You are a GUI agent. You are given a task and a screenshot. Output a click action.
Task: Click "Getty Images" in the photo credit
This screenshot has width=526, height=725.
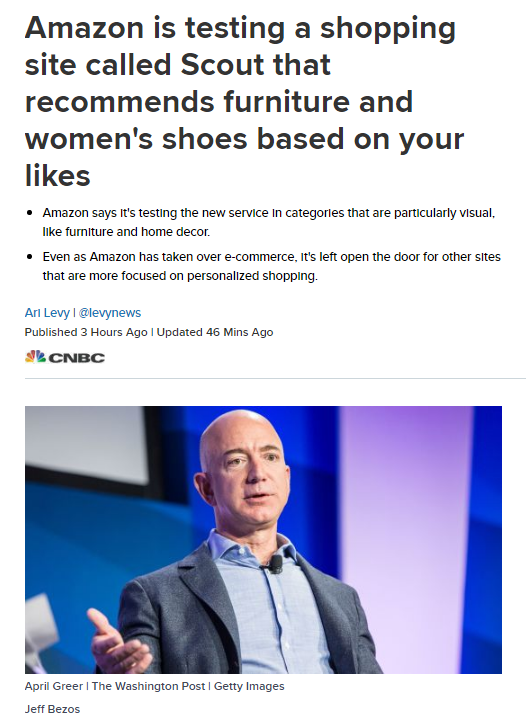coord(249,686)
